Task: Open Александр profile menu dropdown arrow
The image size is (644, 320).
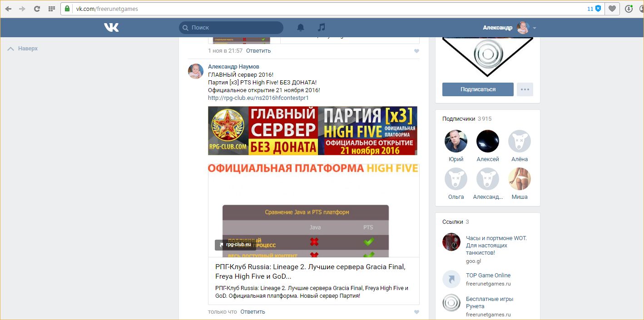Action: pos(535,28)
